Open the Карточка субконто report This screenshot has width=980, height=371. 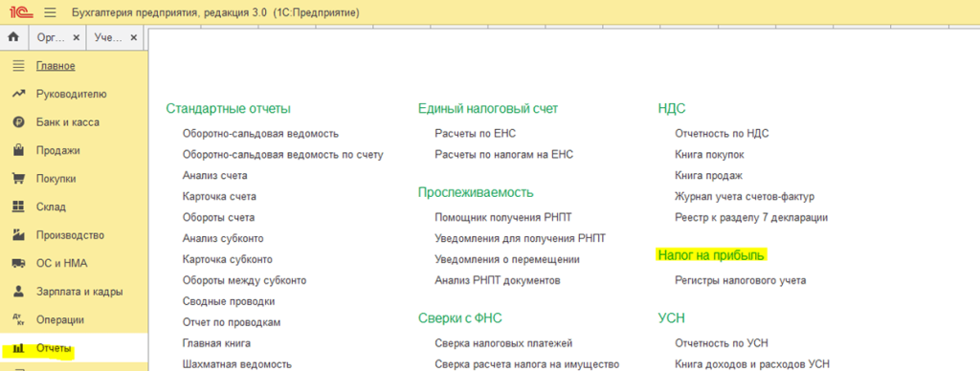228,259
